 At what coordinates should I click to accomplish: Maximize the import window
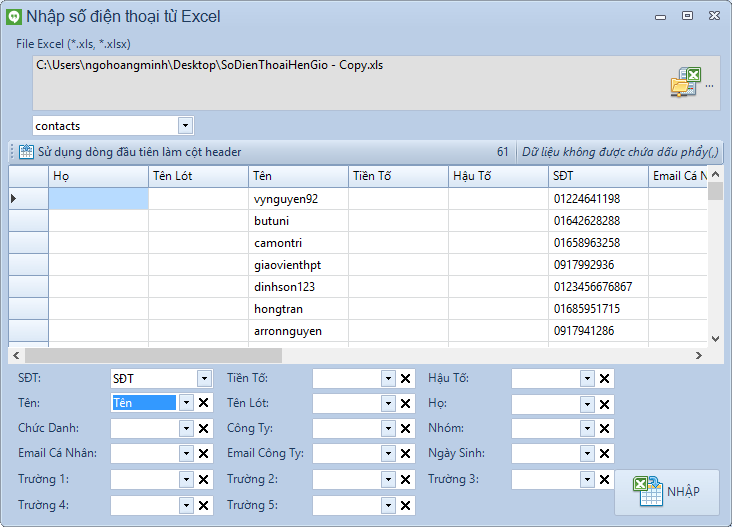click(x=687, y=15)
